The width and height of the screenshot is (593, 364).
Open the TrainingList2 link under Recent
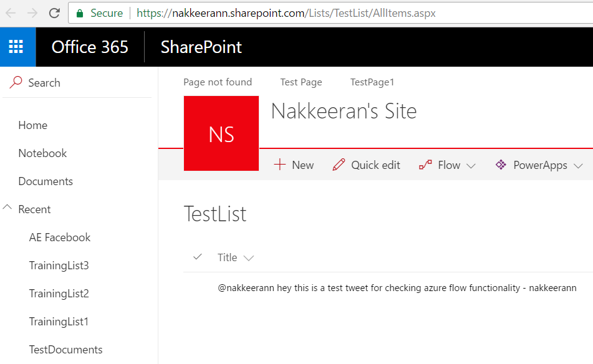coord(59,294)
